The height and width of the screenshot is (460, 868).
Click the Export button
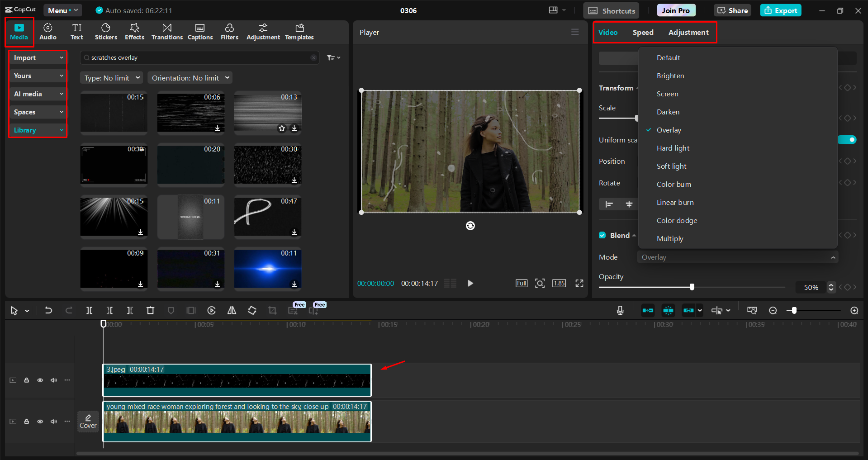pyautogui.click(x=780, y=10)
